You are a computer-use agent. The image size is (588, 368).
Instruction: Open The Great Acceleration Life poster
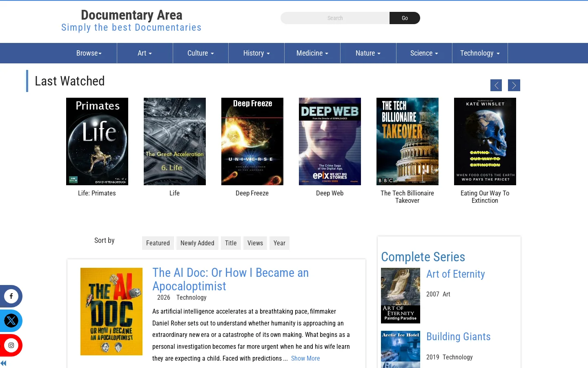[x=175, y=141]
